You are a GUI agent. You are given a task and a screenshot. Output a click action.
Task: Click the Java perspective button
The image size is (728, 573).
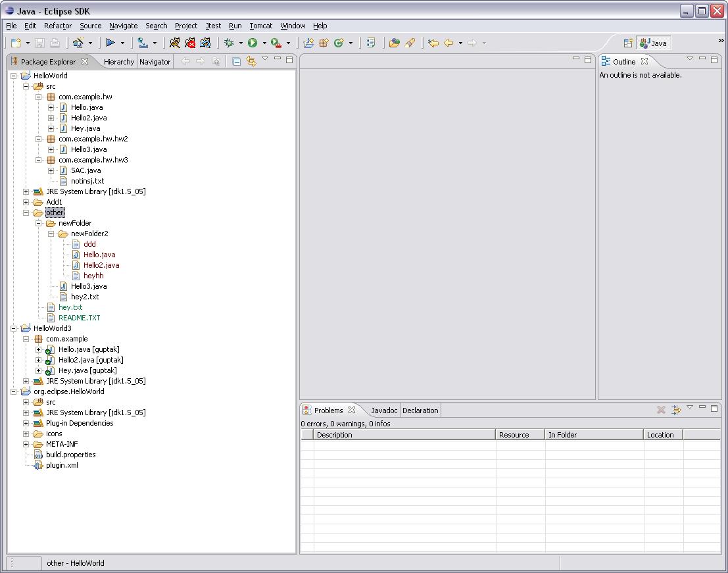(x=653, y=43)
